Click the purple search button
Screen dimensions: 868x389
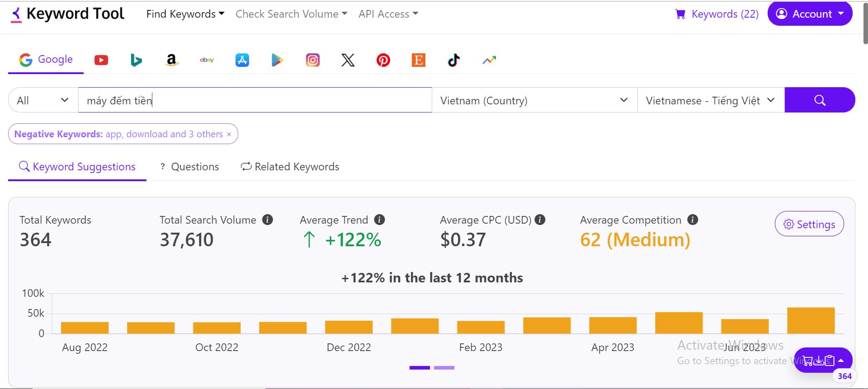coord(820,100)
